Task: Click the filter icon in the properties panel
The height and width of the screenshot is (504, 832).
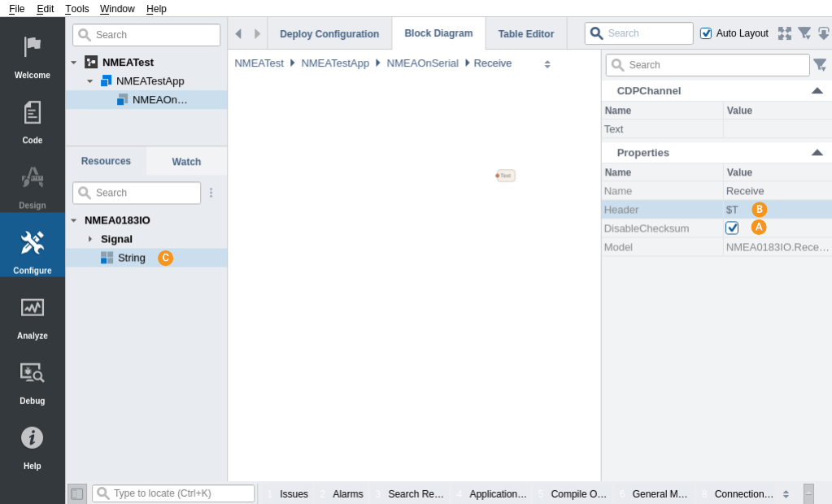Action: (820, 65)
